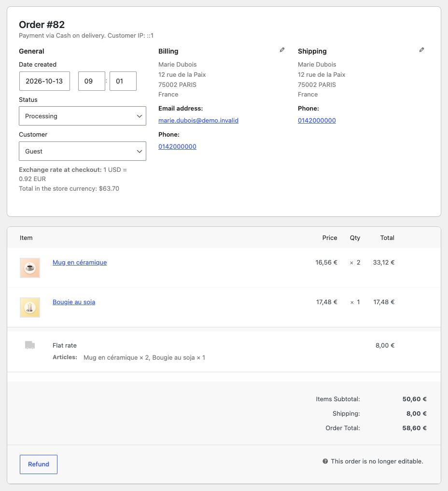448x491 pixels.
Task: Open the Customer dropdown showing Guest
Action: coord(83,151)
